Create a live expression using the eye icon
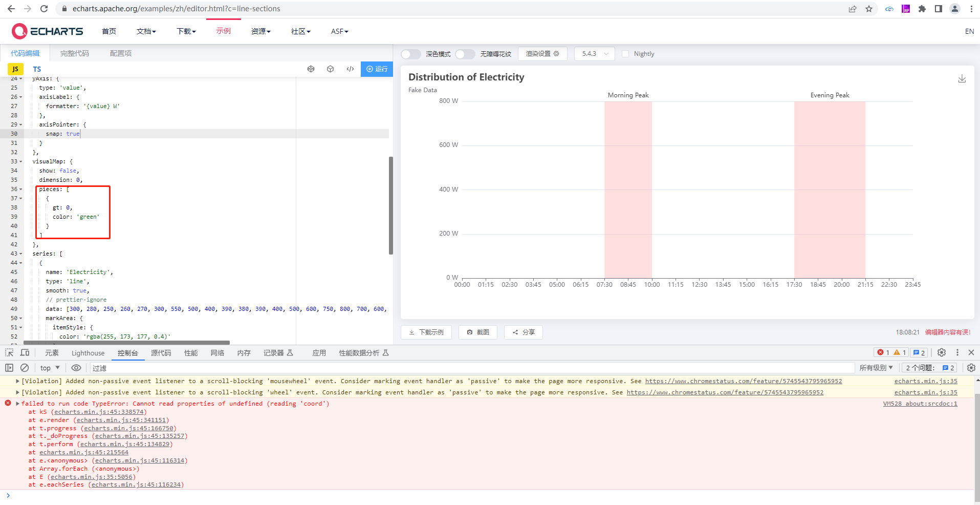The image size is (980, 505). coord(76,368)
